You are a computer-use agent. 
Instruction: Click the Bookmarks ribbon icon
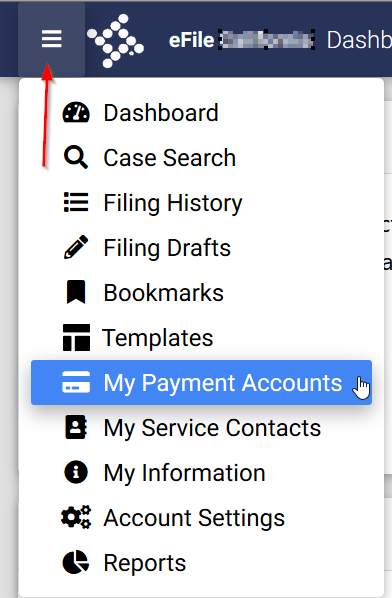(x=76, y=292)
